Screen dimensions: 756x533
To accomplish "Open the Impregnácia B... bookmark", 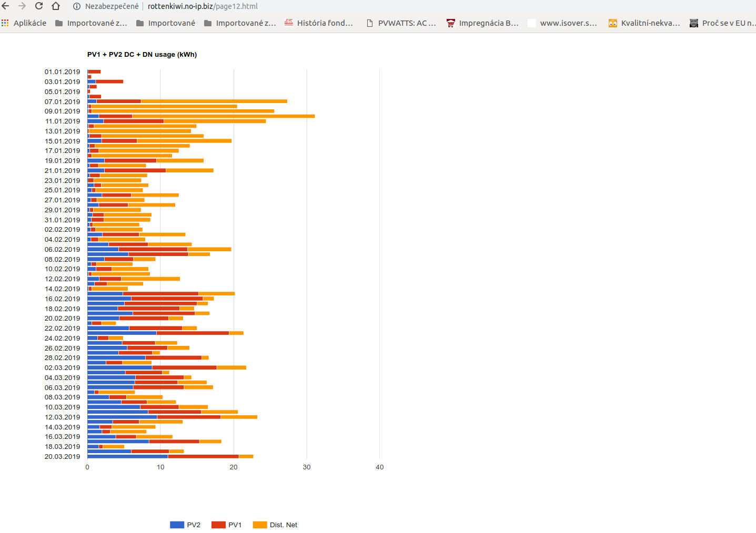I will coord(482,23).
